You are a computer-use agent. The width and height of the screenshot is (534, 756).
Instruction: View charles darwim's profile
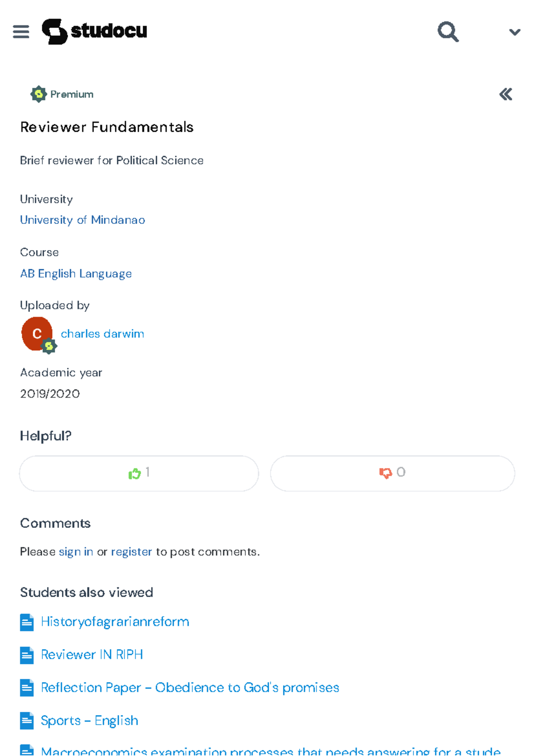pos(102,333)
